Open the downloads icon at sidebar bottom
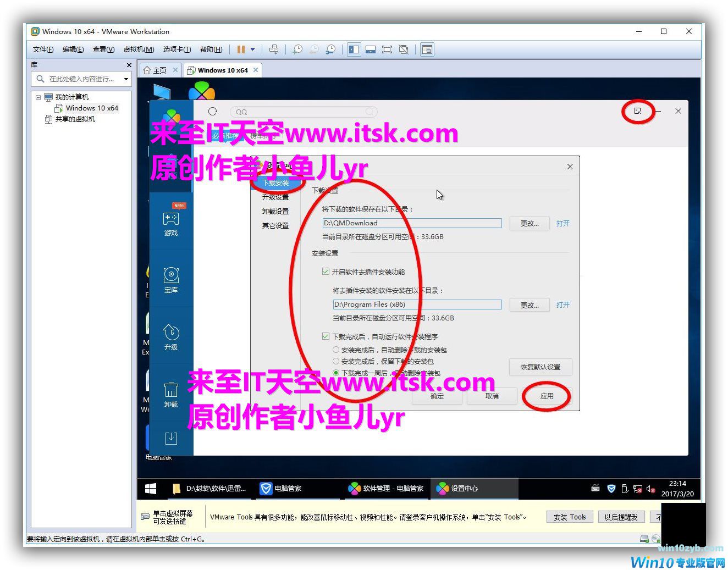 [171, 438]
